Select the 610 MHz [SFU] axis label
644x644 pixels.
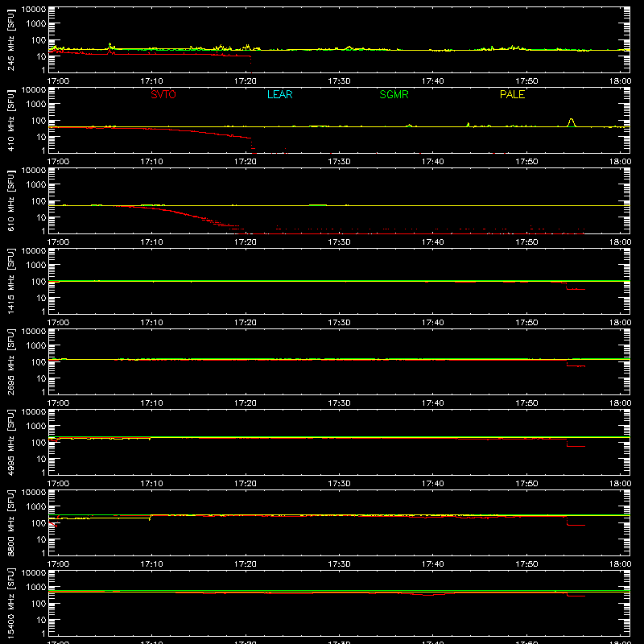(11, 200)
